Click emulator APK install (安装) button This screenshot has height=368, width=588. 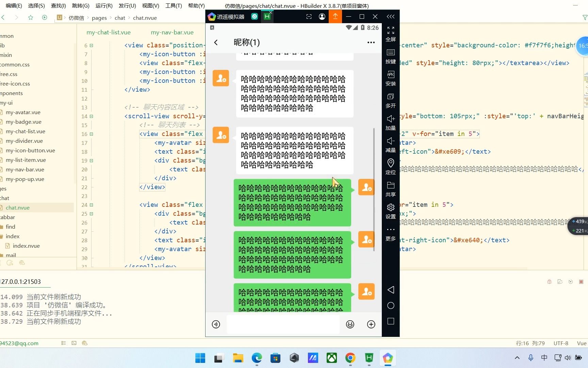391,78
